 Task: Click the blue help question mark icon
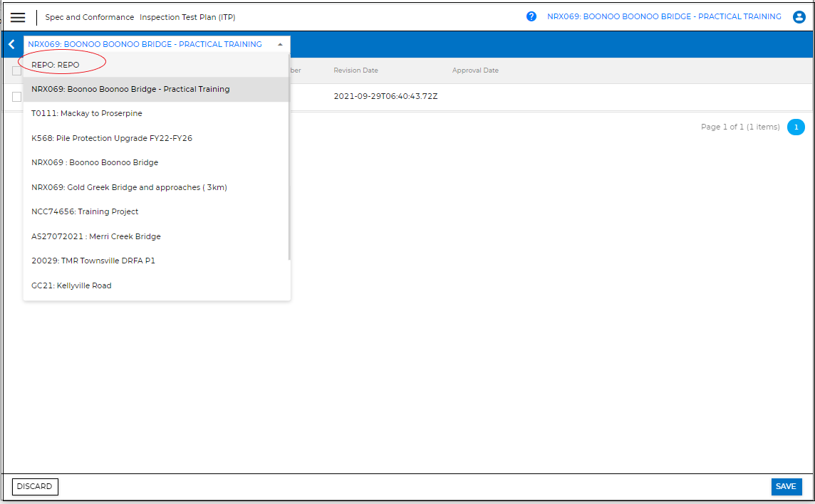click(531, 16)
